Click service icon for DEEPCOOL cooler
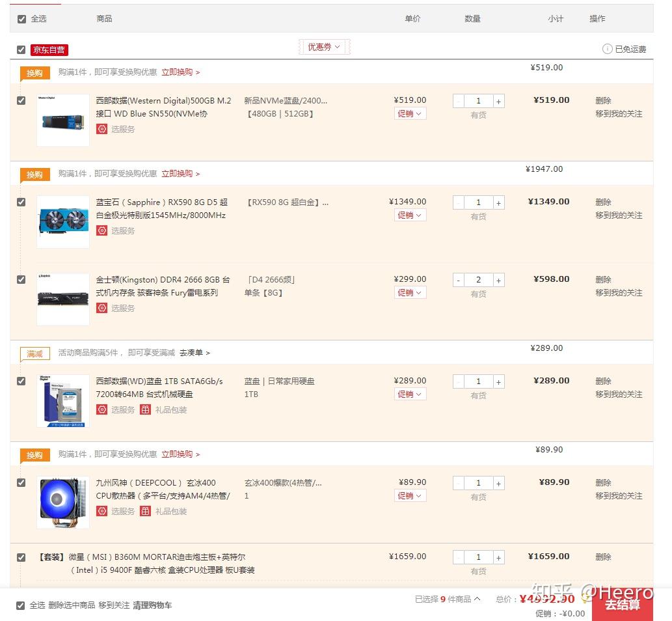The width and height of the screenshot is (672, 621). point(101,511)
